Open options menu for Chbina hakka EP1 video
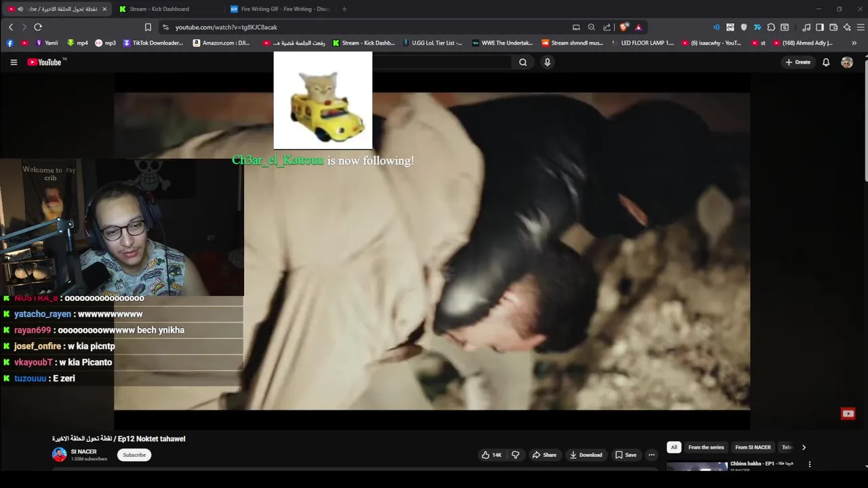Viewport: 868px width, 488px height. click(x=809, y=465)
